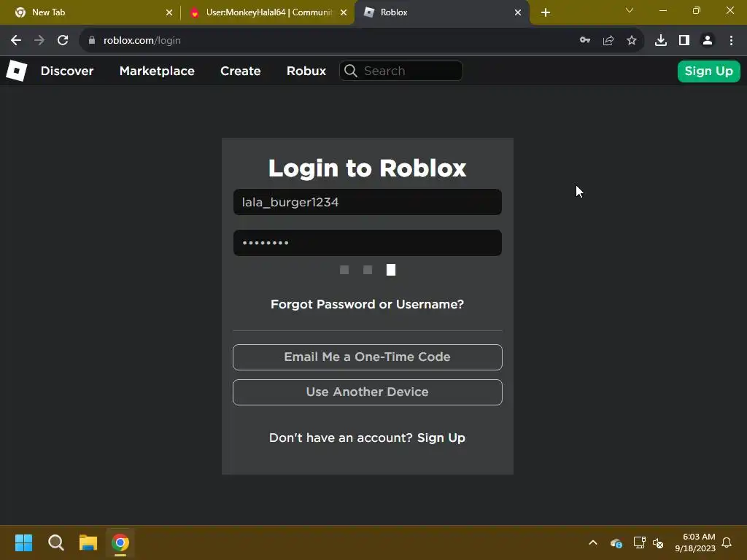Reload the page with the refresh icon

coord(63,41)
